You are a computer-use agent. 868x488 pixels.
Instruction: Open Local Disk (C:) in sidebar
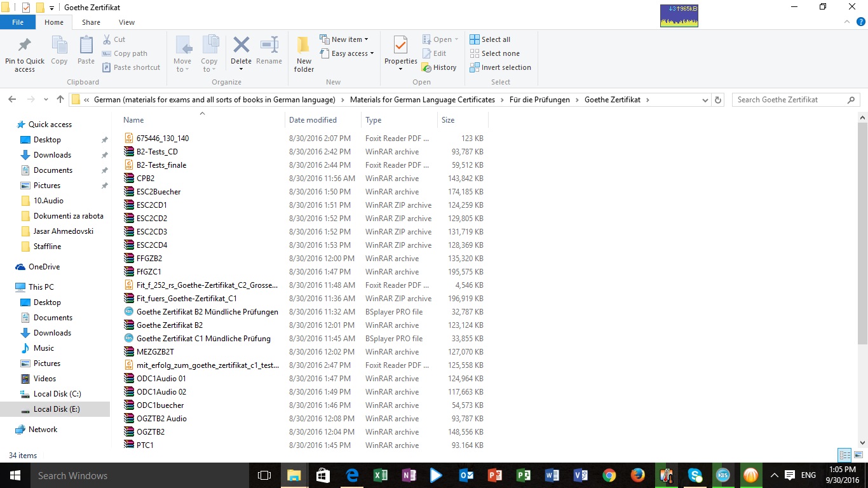pyautogui.click(x=57, y=394)
